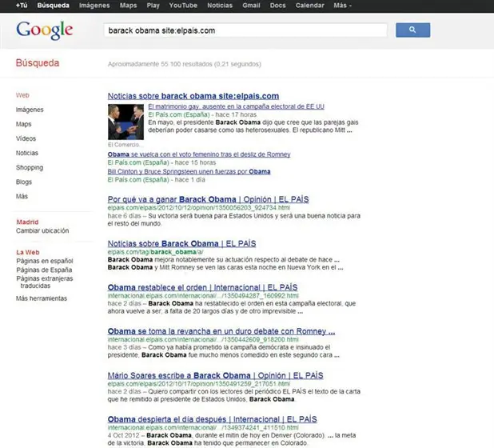
Task: Open Docs in the top bar
Action: click(x=277, y=6)
